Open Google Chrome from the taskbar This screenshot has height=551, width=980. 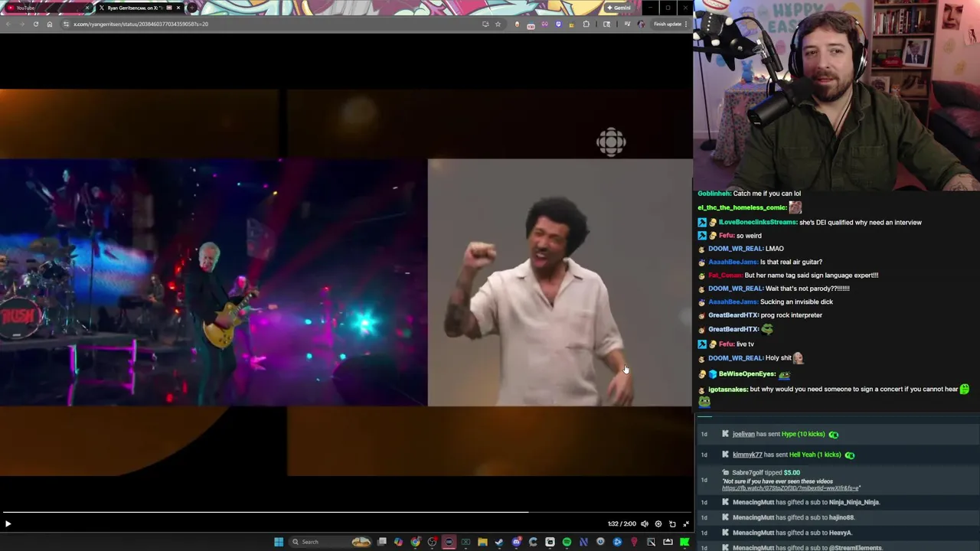coord(415,542)
